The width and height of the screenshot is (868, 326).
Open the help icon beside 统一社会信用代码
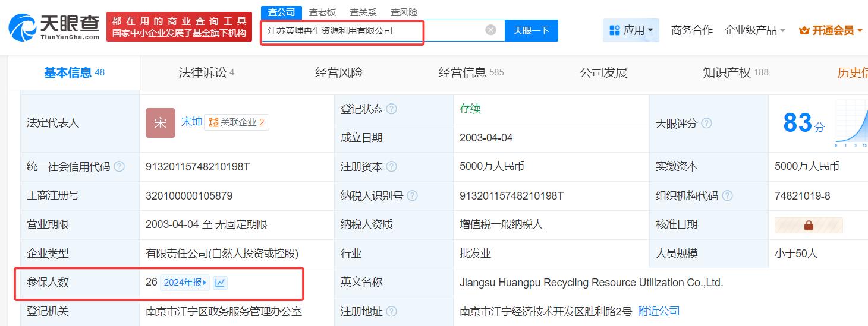pyautogui.click(x=119, y=167)
